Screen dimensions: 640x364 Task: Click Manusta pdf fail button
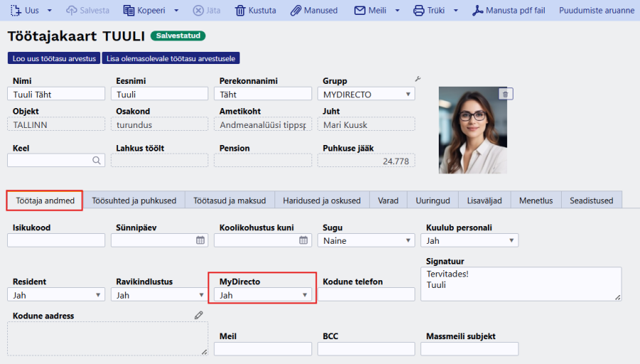(x=519, y=11)
